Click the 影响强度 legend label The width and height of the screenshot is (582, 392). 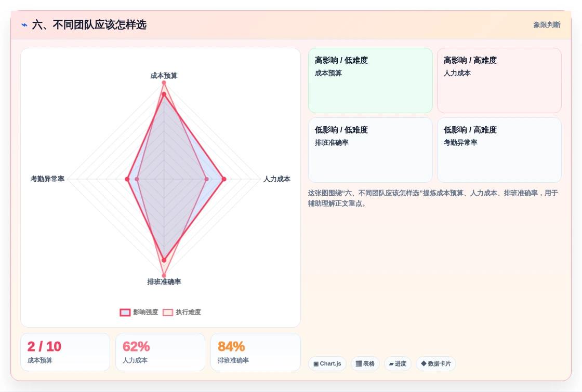click(145, 312)
